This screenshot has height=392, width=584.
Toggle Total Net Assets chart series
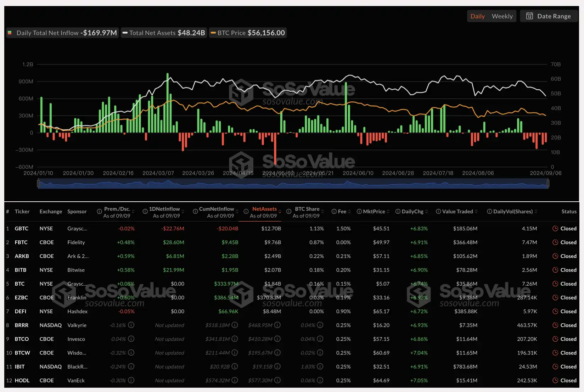coord(163,33)
